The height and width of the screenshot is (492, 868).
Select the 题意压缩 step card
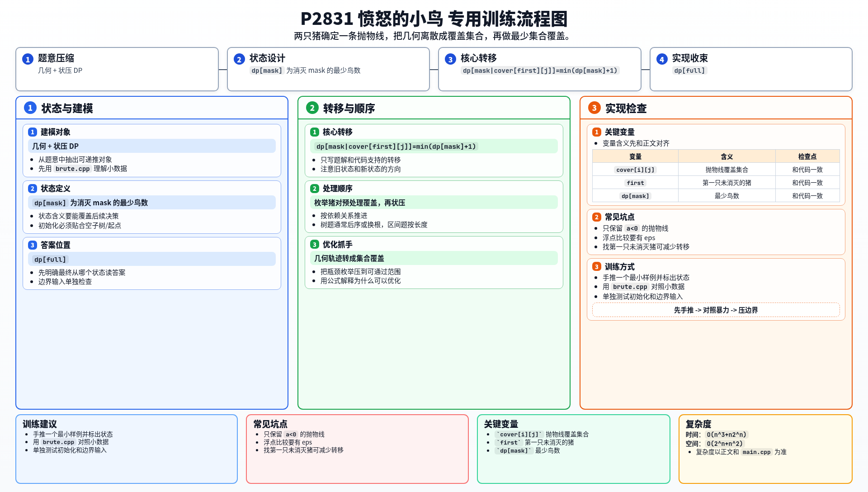coord(117,69)
